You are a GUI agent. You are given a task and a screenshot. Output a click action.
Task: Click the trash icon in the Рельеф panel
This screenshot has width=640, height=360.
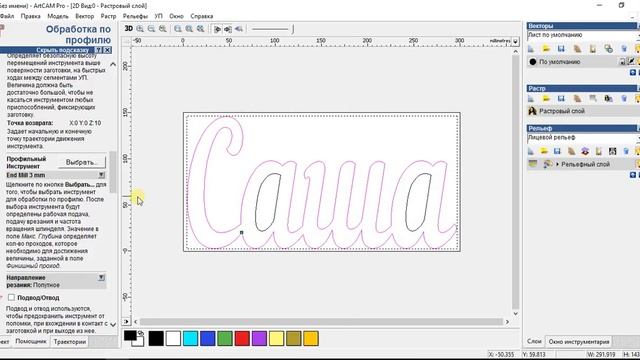[626, 151]
